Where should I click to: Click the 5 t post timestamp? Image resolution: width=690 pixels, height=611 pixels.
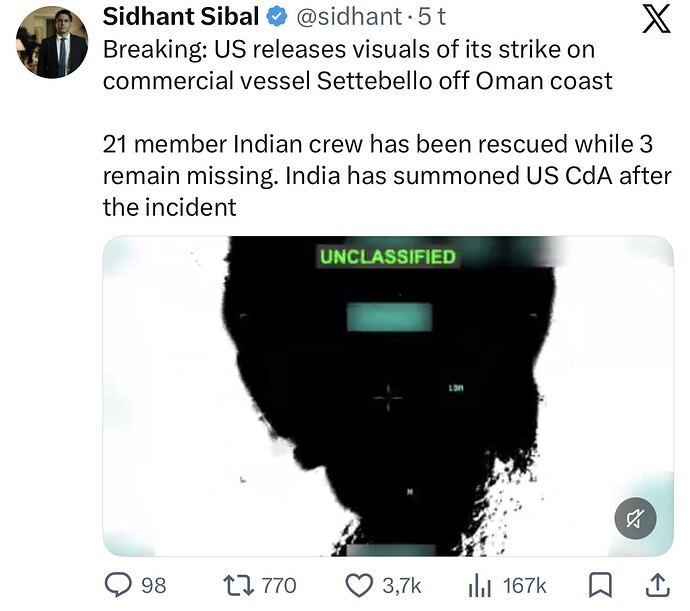pos(432,17)
